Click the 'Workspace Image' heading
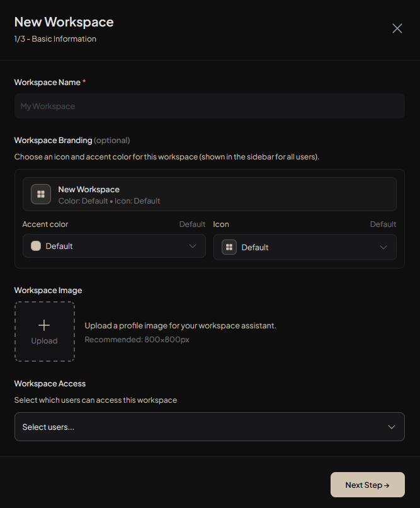Screen dimensions: 420x508 [x=48, y=291]
